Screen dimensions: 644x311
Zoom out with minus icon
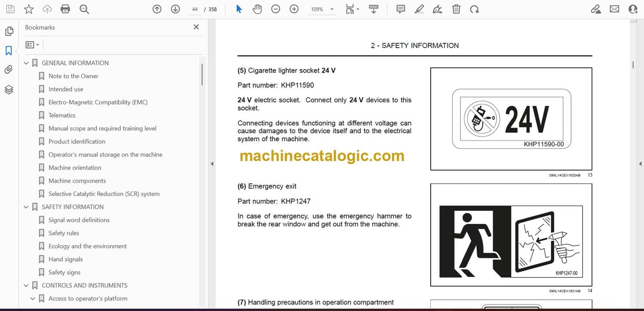276,9
